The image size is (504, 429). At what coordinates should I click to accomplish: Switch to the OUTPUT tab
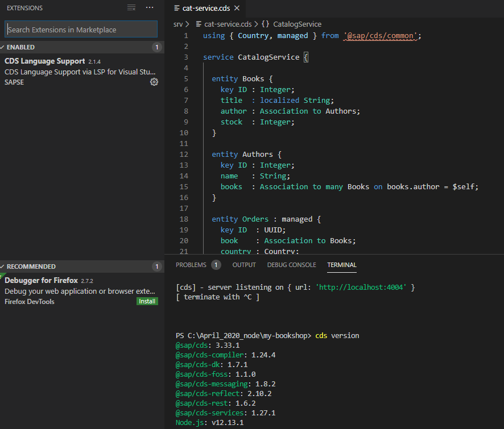click(244, 264)
